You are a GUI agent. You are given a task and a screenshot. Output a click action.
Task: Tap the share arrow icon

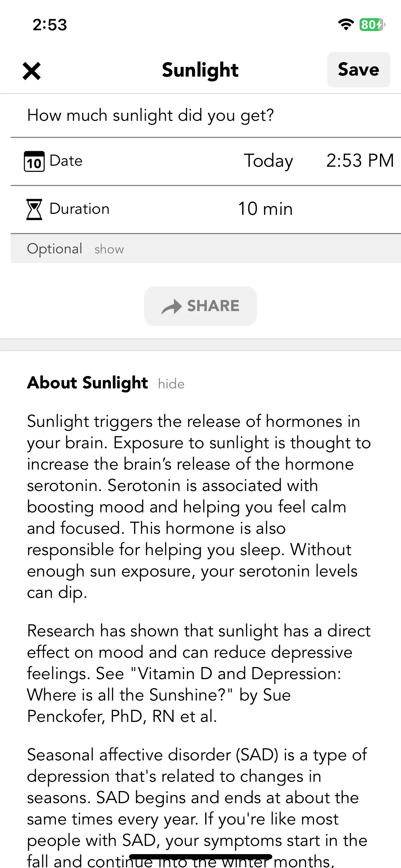pos(171,307)
